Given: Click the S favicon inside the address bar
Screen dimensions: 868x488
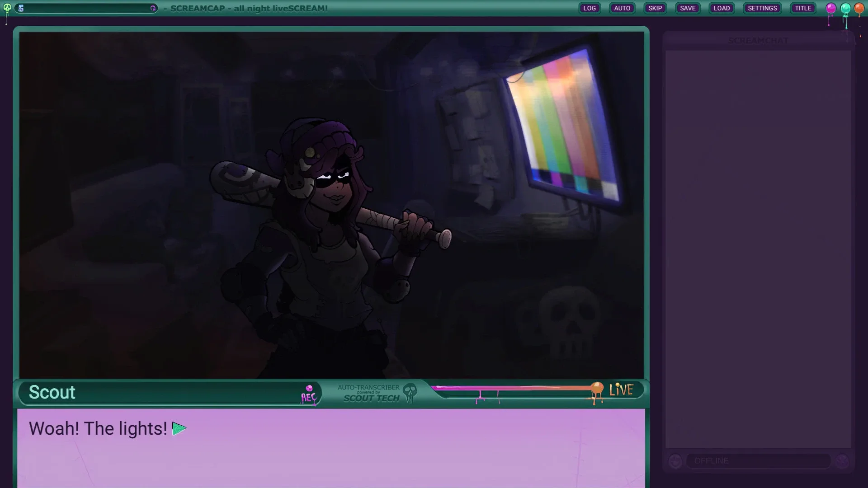Looking at the screenshot, I should pos(20,8).
